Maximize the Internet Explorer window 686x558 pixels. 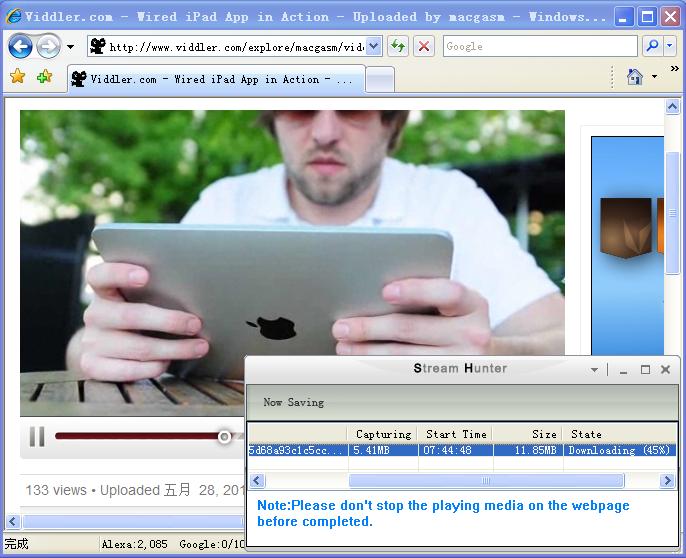click(x=647, y=17)
